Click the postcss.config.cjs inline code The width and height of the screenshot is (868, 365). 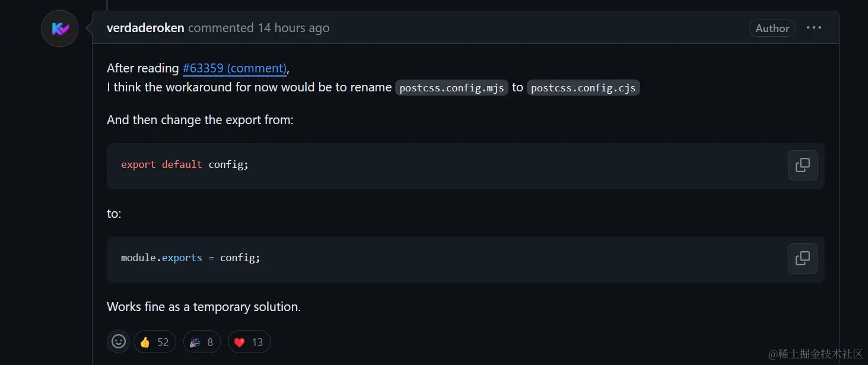coord(583,88)
